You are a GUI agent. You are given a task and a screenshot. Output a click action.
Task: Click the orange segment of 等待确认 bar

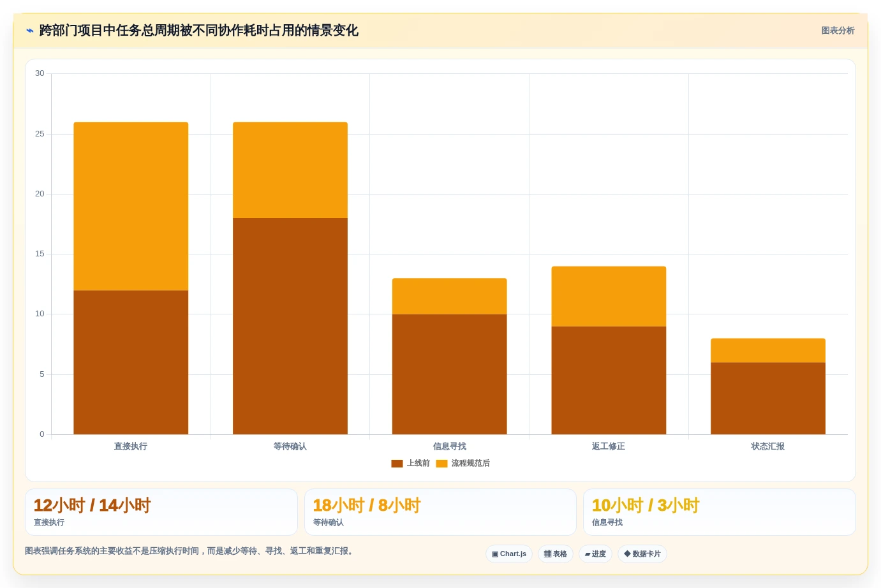click(290, 170)
